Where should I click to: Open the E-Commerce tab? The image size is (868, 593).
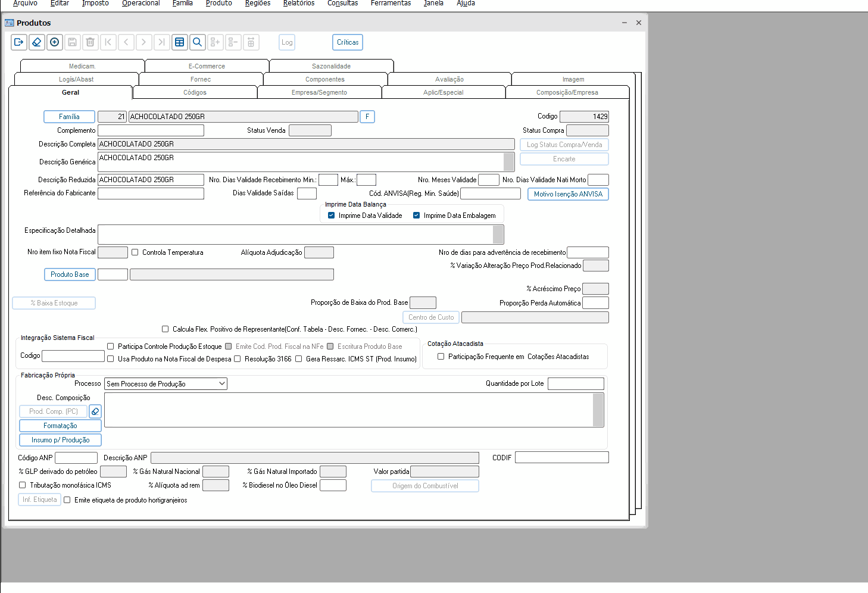207,66
